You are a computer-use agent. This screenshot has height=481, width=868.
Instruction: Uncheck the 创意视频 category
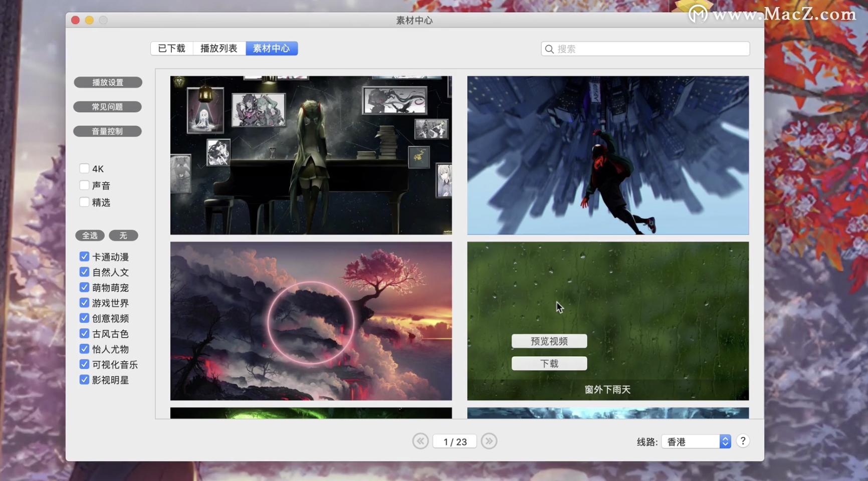[84, 318]
